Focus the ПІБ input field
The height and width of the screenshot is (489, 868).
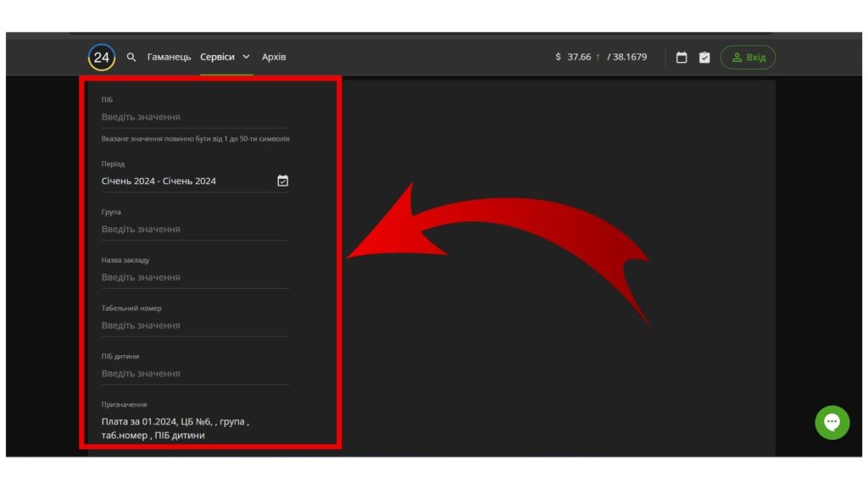point(195,117)
